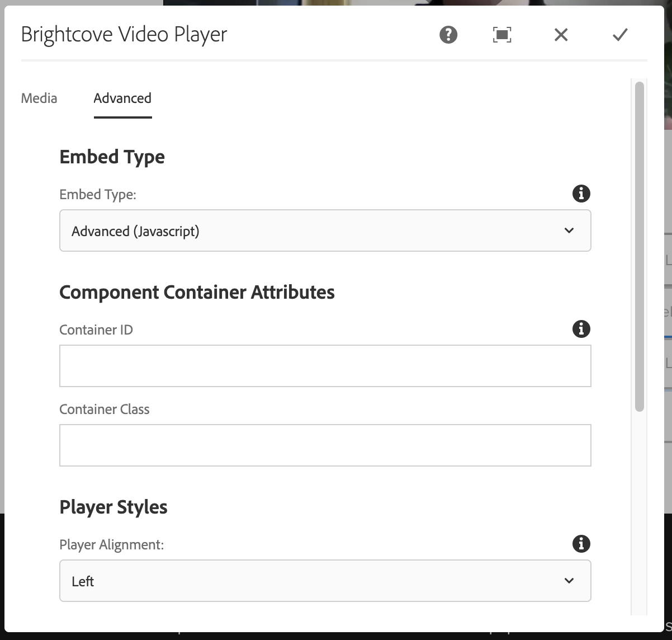Screen dimensions: 672x640
Task: Open the Embed Type dropdown
Action: pyautogui.click(x=325, y=230)
